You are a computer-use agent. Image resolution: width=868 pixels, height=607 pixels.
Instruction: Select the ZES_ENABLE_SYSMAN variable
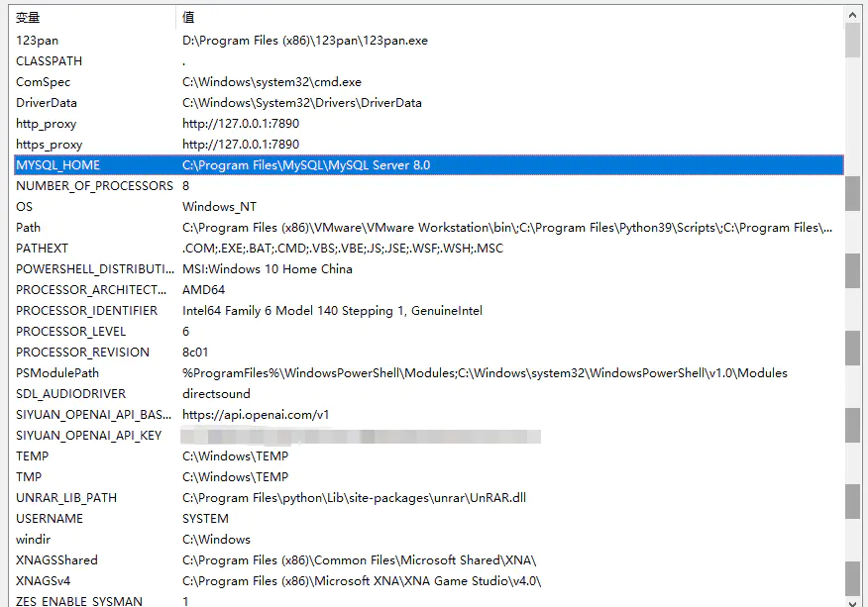(428, 600)
